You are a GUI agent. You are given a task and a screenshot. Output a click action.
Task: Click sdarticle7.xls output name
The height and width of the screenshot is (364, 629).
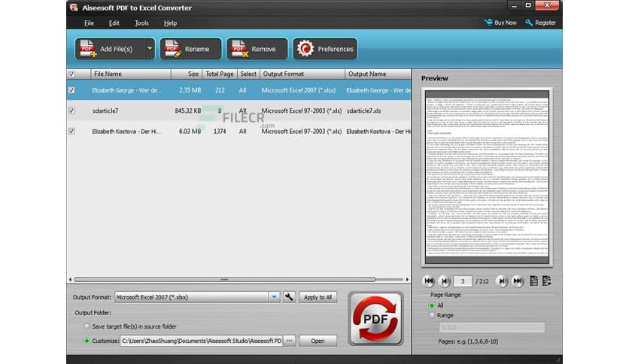[x=364, y=111]
